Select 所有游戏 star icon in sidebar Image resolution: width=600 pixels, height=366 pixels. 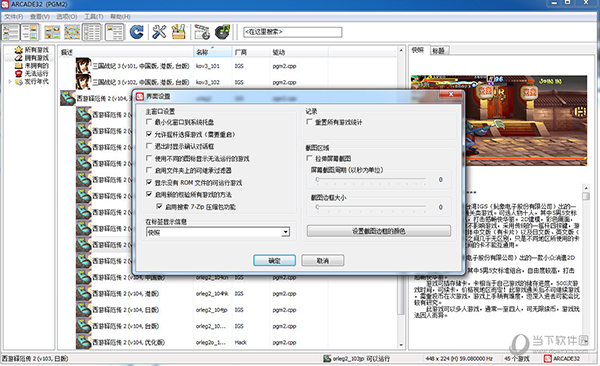click(19, 50)
